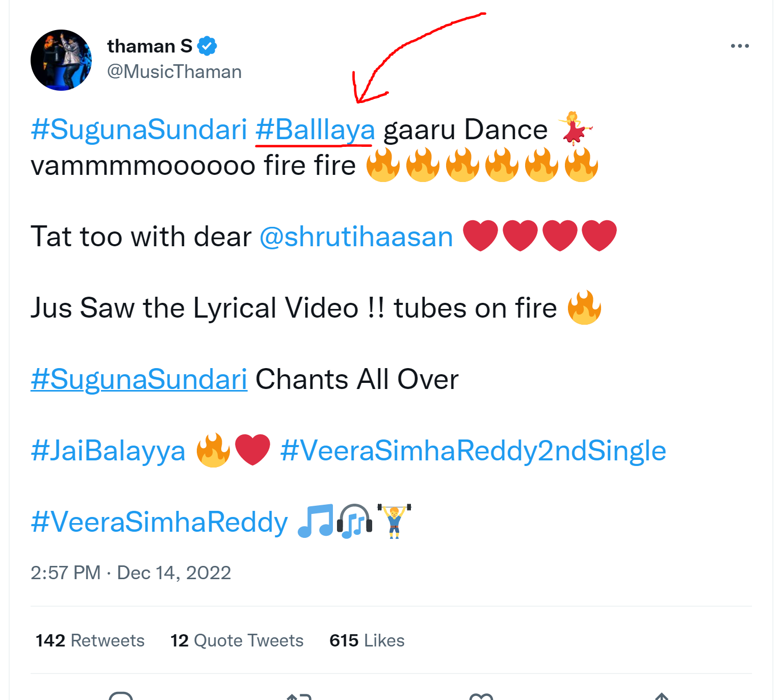
Task: Toggle the heart like icon
Action: pos(481,695)
